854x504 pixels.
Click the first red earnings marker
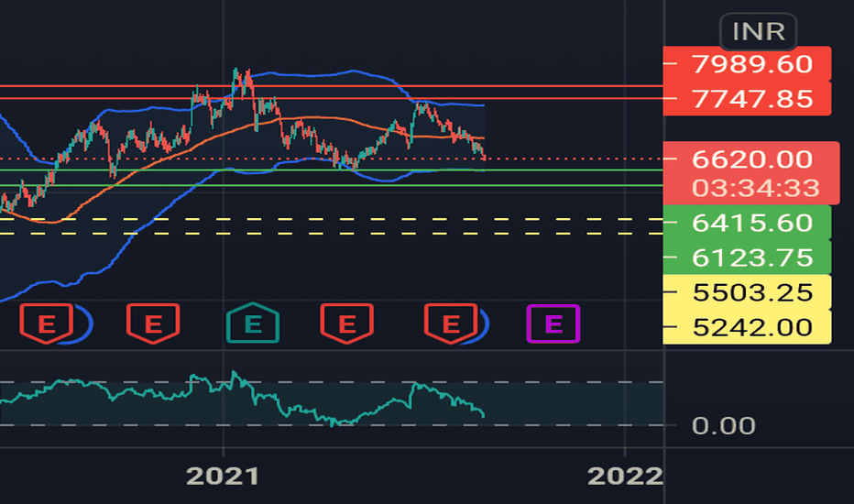47,323
